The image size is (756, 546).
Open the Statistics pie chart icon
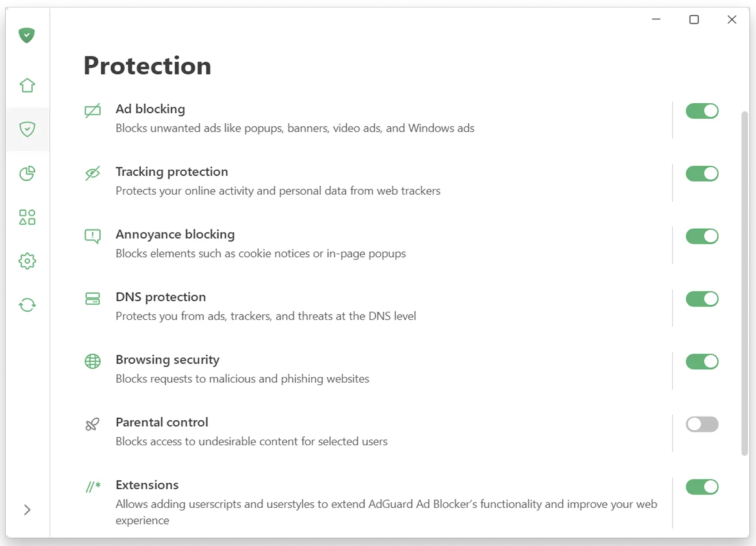point(27,173)
